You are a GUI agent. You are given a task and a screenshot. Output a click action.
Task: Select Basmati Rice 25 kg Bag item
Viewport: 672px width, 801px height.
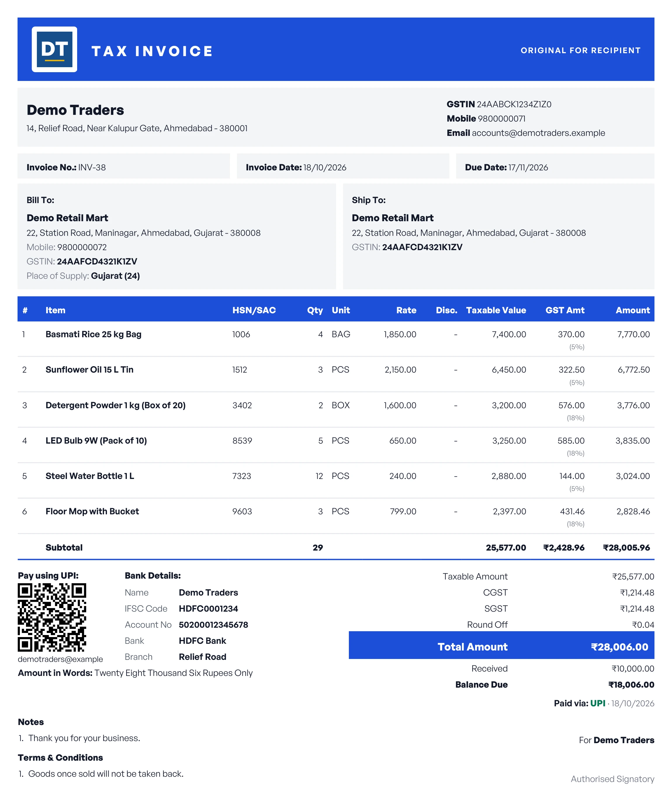(x=93, y=334)
